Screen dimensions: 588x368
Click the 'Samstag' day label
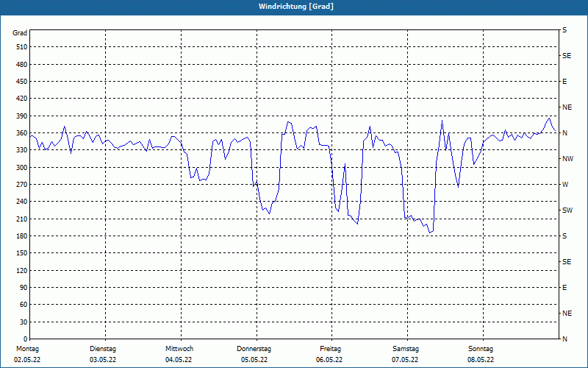[x=406, y=349]
